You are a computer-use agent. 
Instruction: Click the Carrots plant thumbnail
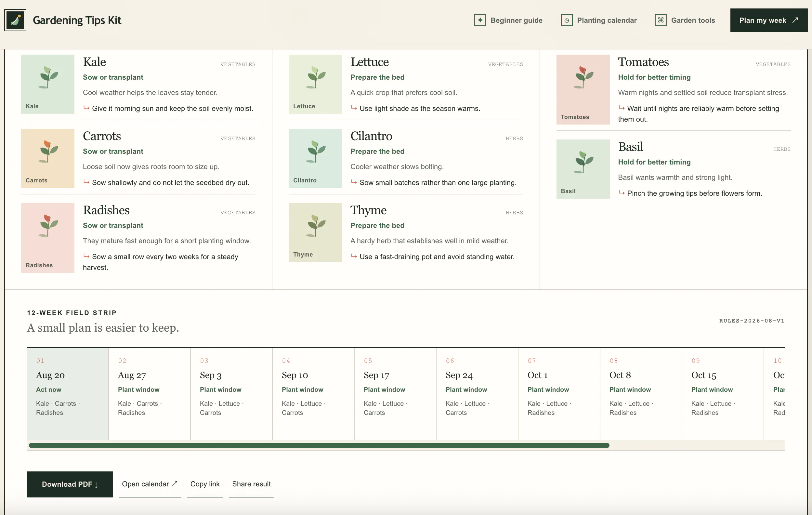47,158
